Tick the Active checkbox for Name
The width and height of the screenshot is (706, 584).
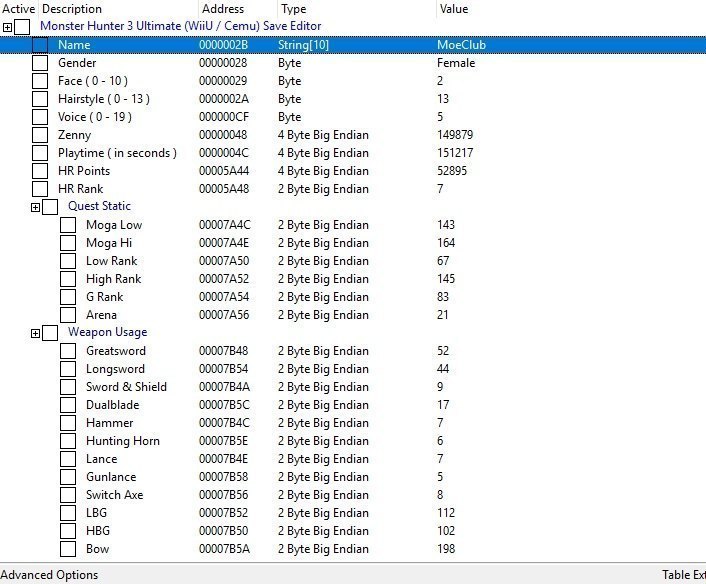pyautogui.click(x=40, y=45)
